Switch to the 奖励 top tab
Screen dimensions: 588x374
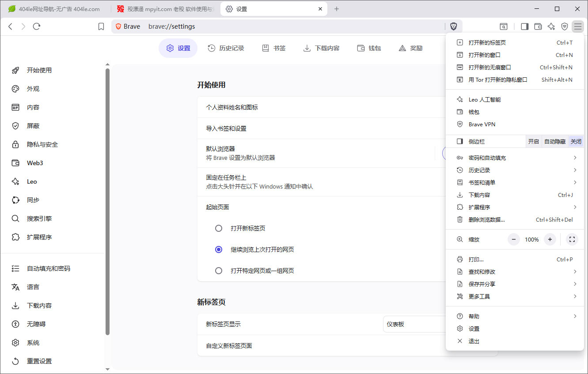point(410,48)
